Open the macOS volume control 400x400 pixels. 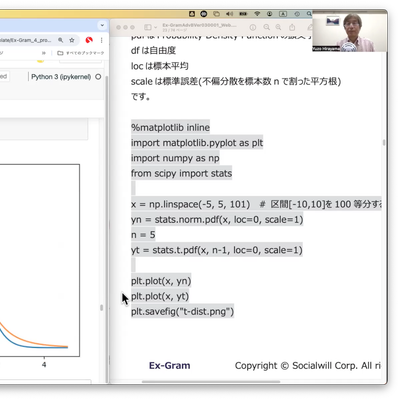(x=229, y=14)
